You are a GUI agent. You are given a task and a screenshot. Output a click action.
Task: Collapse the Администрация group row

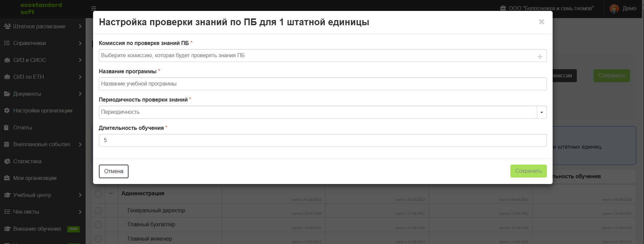point(111,193)
